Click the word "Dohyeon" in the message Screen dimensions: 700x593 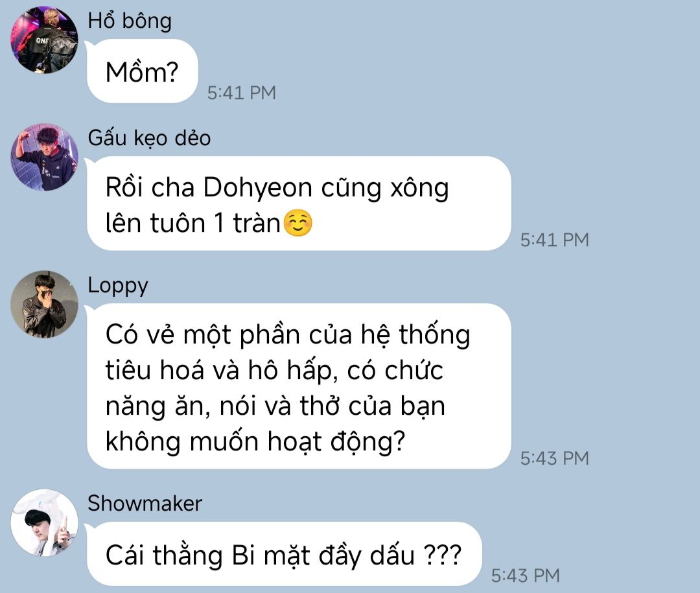(x=257, y=187)
